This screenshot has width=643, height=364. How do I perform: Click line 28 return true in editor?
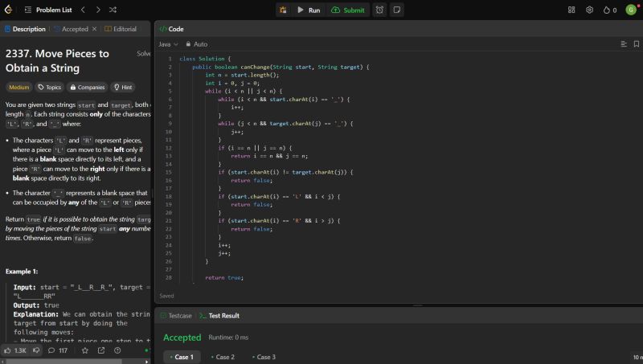click(224, 277)
